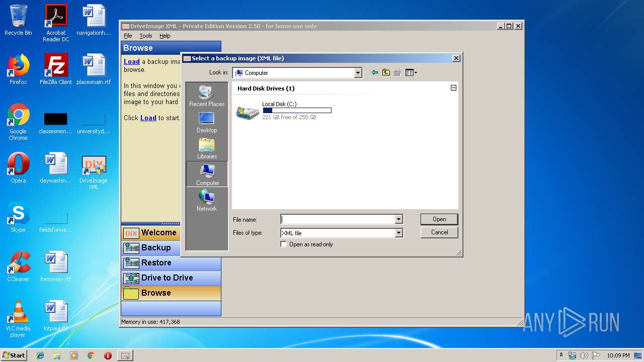Open the File menu in DriveImage XML

coord(128,36)
